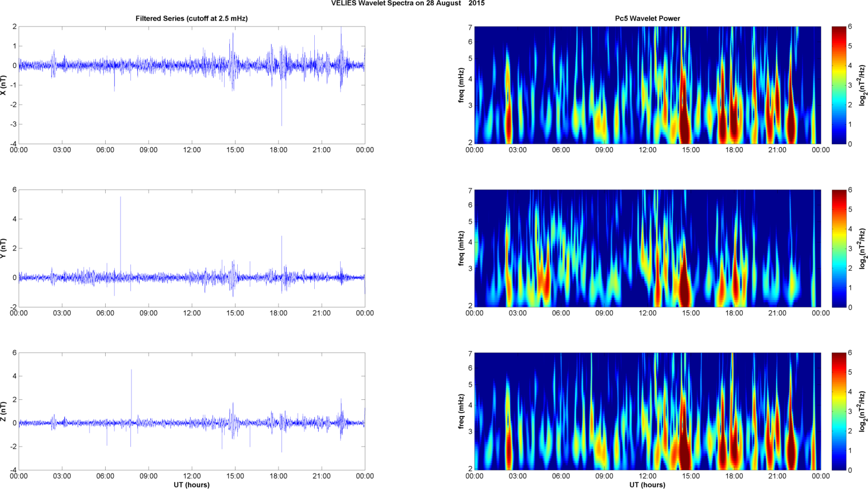The height and width of the screenshot is (489, 868).
Task: Click the 'Y (nT)' axis label
Action: [x=3, y=248]
